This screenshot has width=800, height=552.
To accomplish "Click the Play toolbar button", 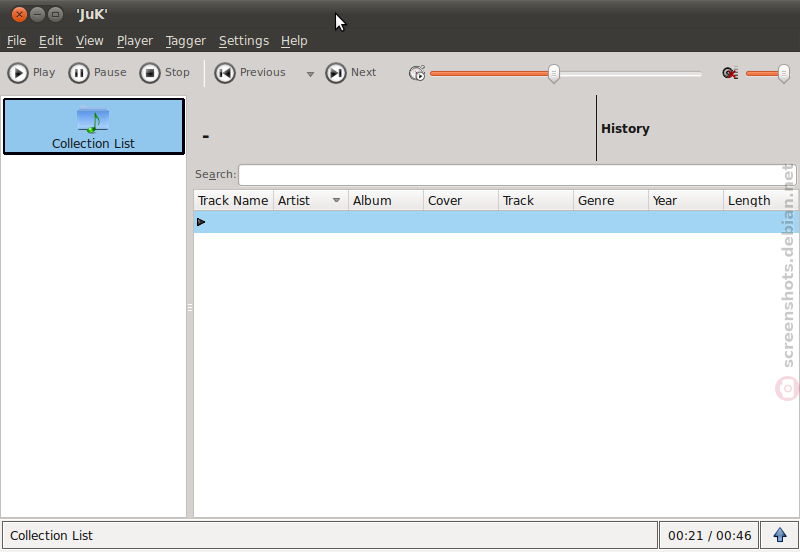I will (32, 73).
